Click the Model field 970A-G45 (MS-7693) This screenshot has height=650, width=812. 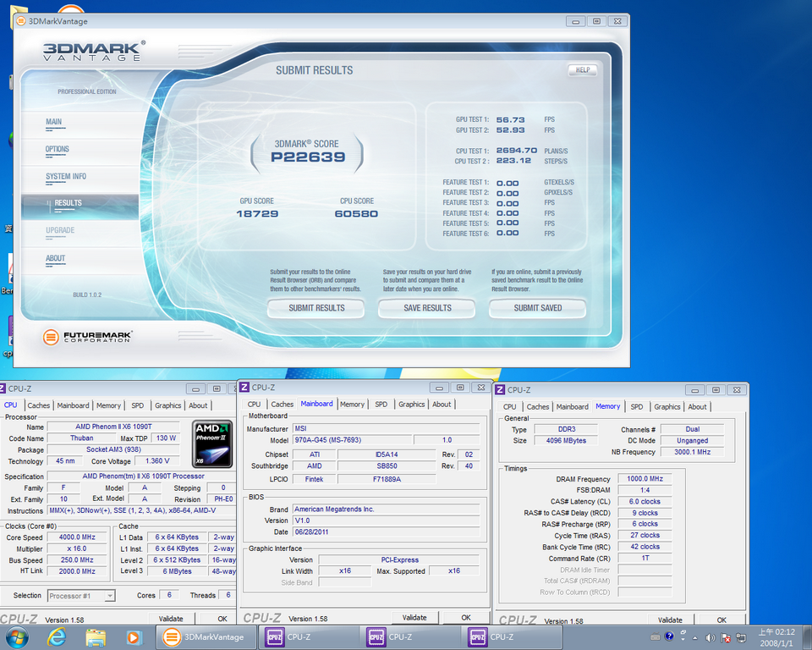click(x=354, y=440)
